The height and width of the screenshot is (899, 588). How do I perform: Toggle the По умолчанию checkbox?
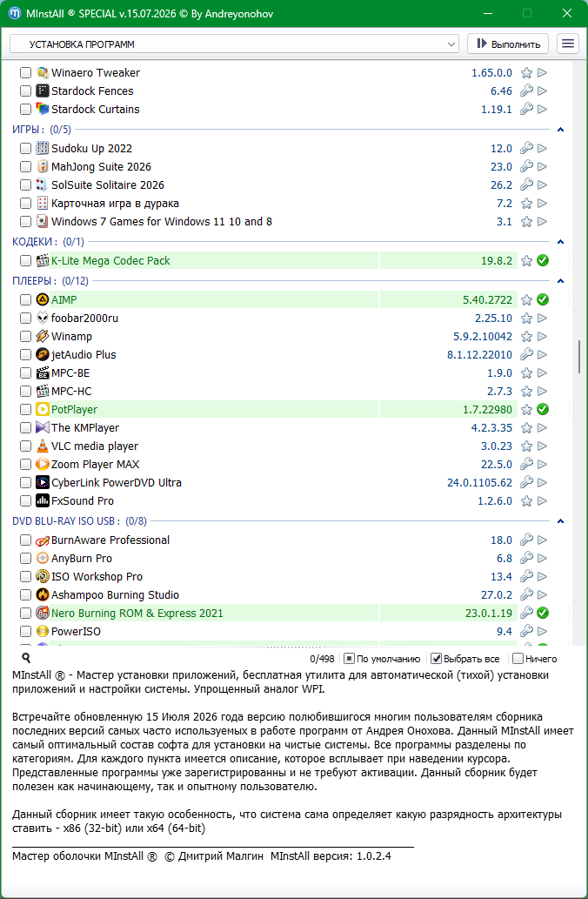(x=349, y=659)
